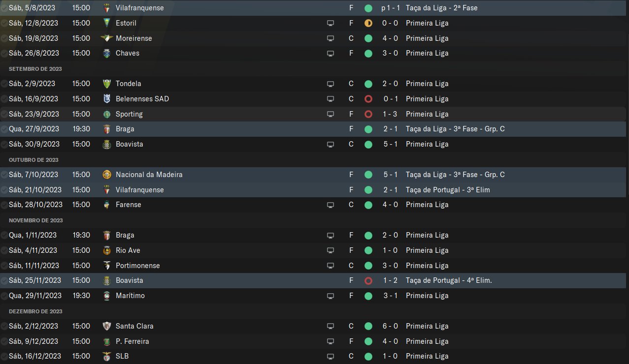Open the 6 - 0 result against Santa Clara
The image size is (629, 364).
click(390, 326)
